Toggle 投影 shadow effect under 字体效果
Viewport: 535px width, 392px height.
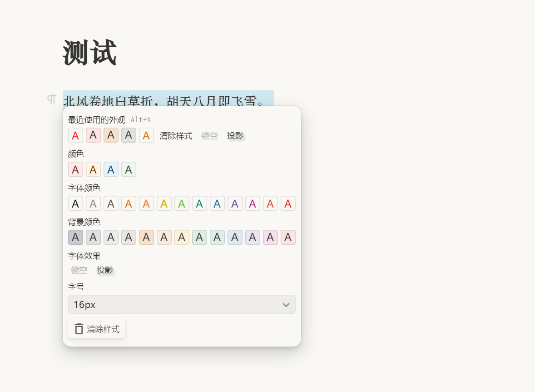105,270
